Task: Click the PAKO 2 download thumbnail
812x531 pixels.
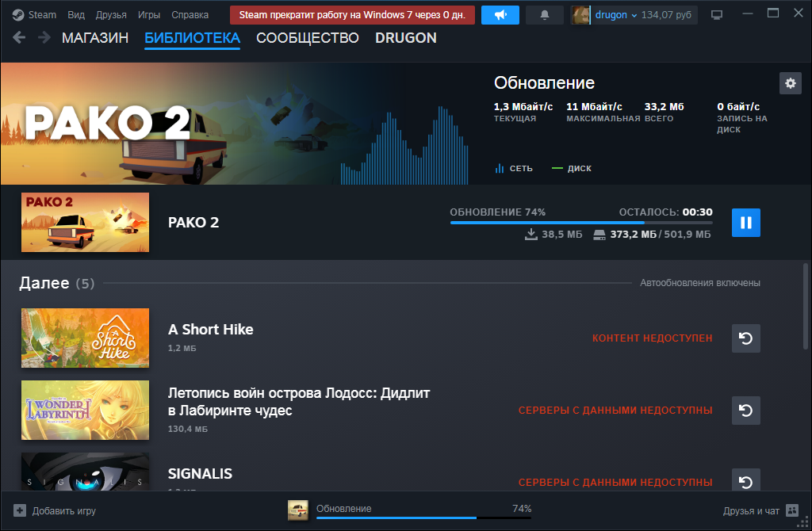Action: point(85,223)
